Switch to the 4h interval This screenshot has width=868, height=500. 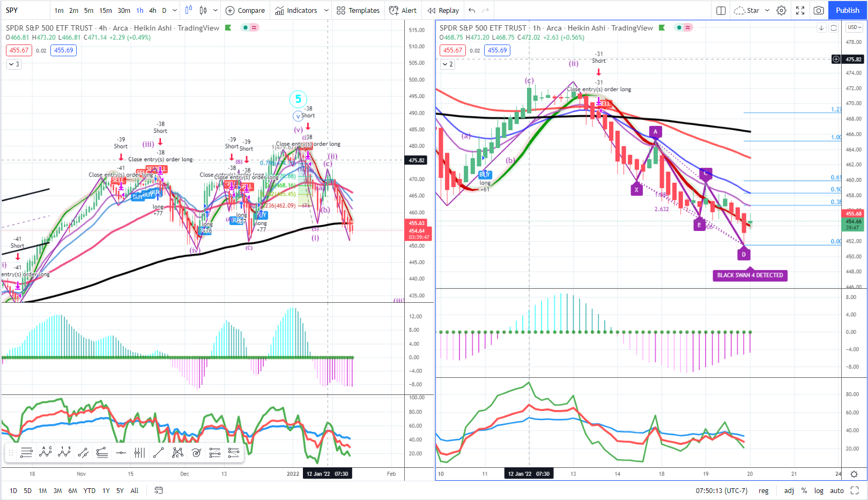tap(153, 10)
